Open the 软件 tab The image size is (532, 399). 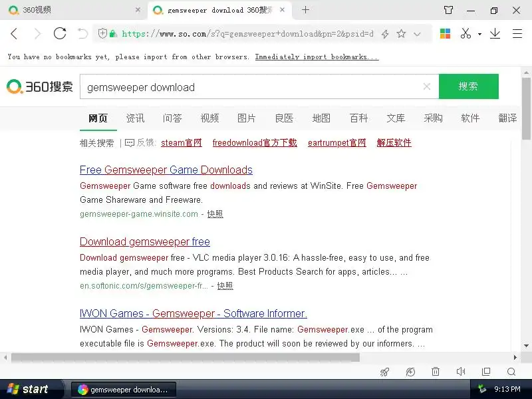pyautogui.click(x=470, y=118)
